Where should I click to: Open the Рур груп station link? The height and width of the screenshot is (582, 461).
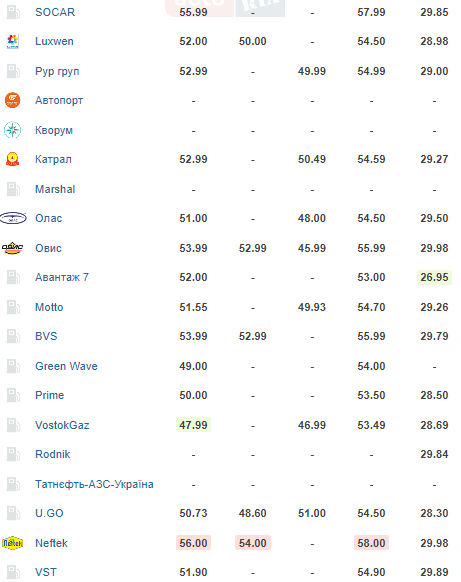point(57,71)
